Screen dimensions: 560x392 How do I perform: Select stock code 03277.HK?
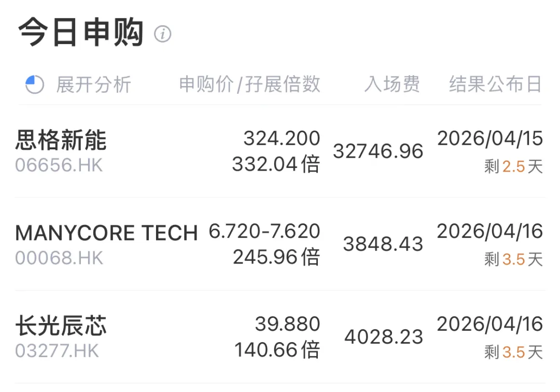pos(57,351)
